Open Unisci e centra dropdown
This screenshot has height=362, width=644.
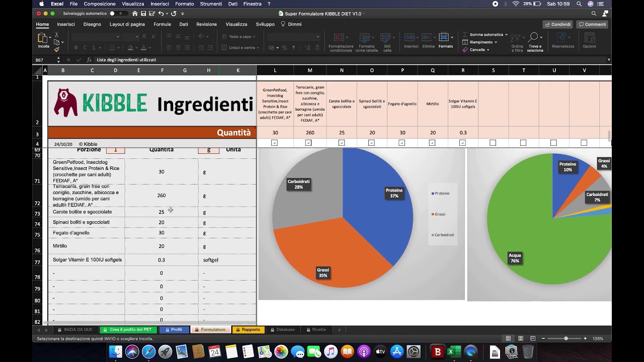click(x=258, y=48)
